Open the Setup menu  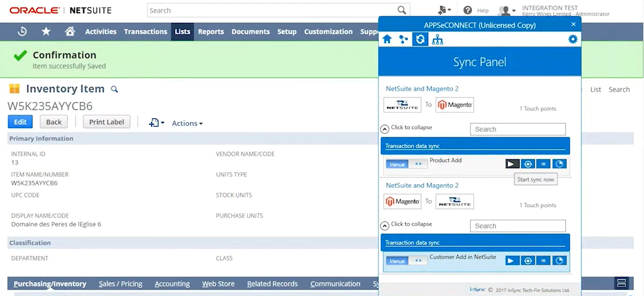point(287,31)
